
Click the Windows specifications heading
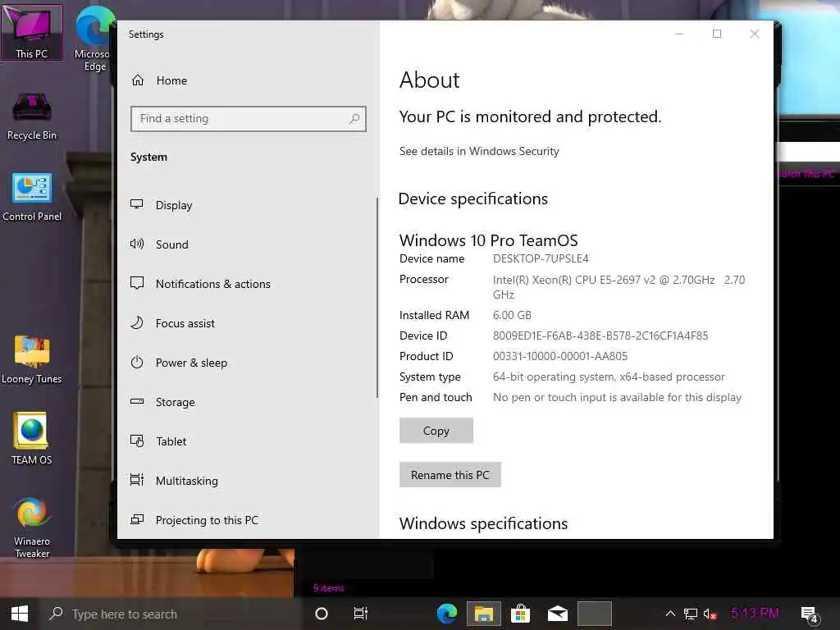(483, 523)
